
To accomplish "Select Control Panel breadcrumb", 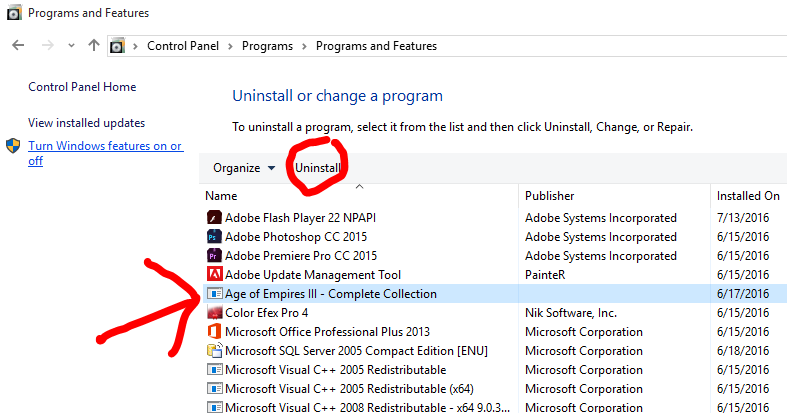I will click(183, 46).
